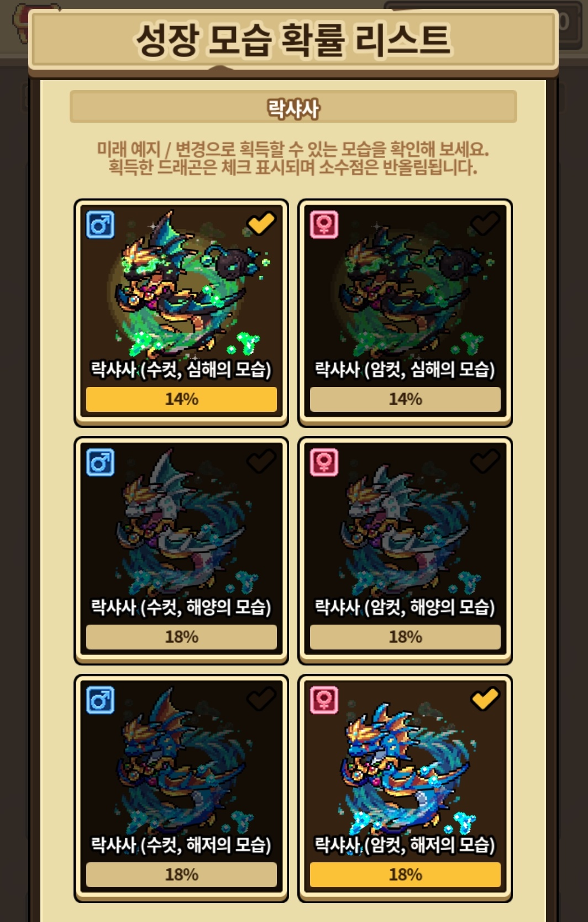This screenshot has width=588, height=922.
Task: Click the 락샤사 (수컷, 해양의 모습) label
Action: [x=181, y=607]
